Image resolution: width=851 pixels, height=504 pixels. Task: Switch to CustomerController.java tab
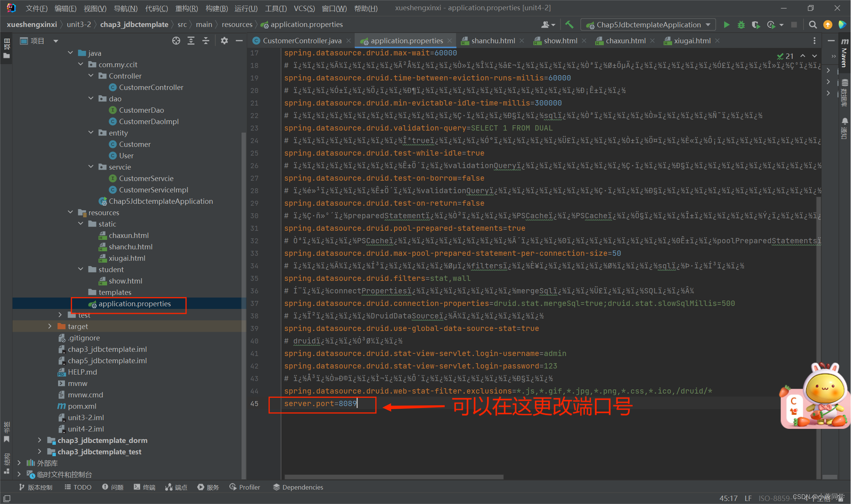[302, 41]
